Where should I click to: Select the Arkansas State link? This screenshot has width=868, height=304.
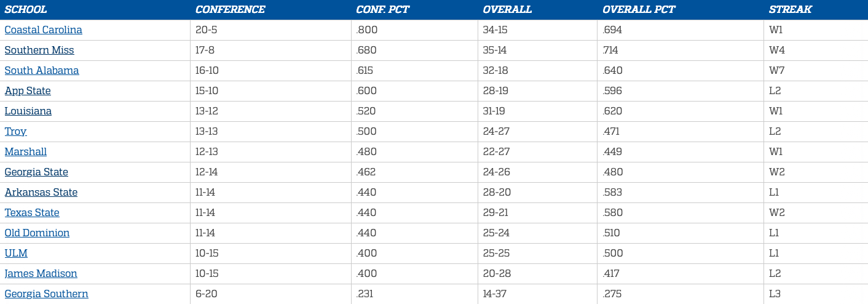click(x=41, y=193)
